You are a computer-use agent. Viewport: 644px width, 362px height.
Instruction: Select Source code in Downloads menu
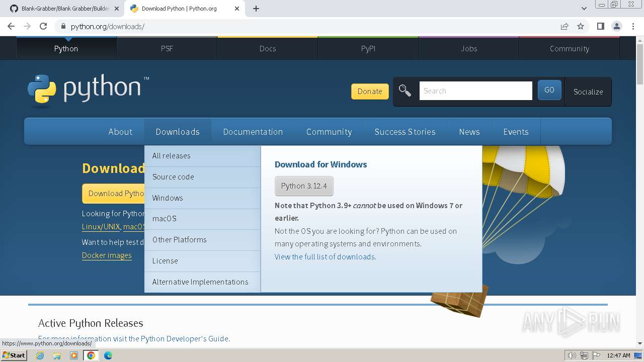[x=202, y=177]
